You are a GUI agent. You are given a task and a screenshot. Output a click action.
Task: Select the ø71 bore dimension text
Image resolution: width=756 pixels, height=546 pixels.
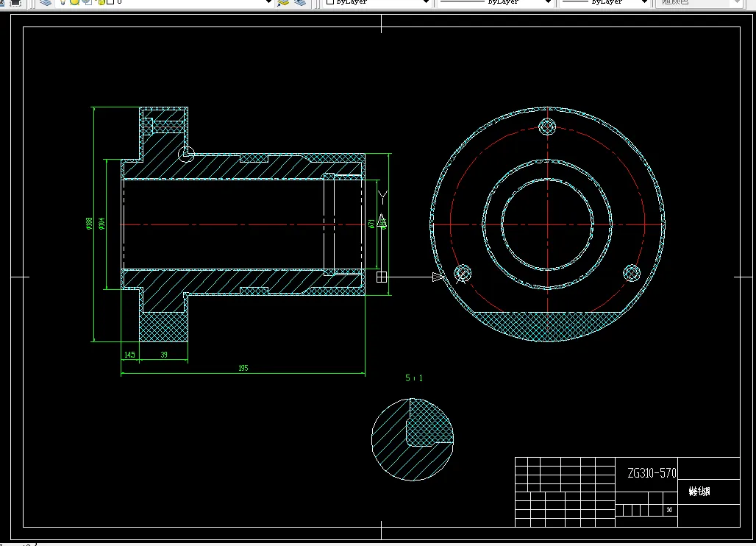tap(371, 224)
